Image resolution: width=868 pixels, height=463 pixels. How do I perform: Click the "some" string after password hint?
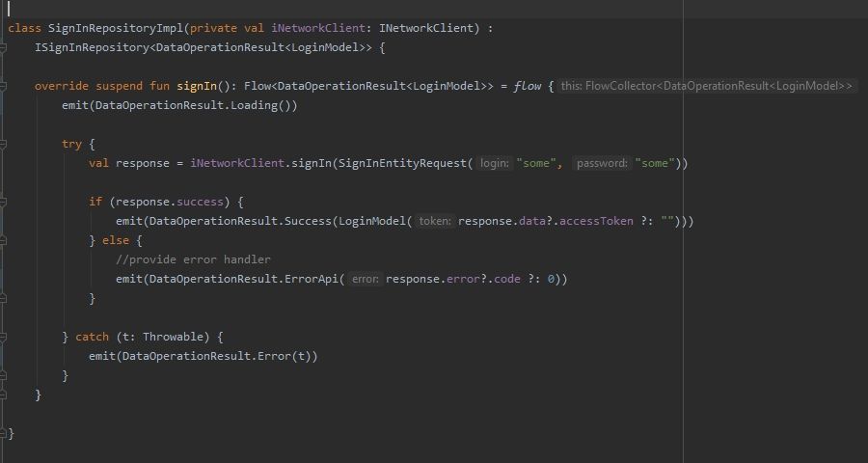click(655, 163)
